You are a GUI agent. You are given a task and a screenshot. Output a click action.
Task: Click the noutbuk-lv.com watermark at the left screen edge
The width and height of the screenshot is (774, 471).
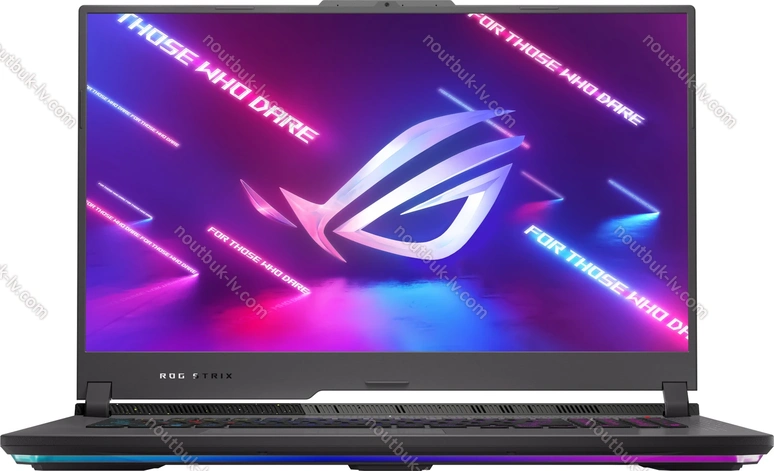(x=20, y=290)
